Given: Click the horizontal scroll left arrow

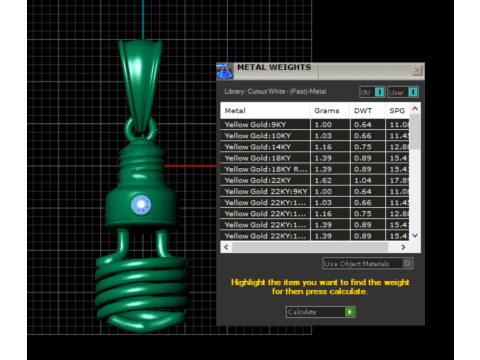Looking at the screenshot, I should pos(226,247).
